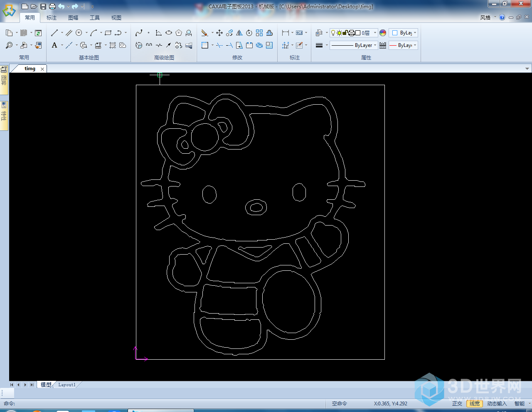Click the last-sheet navigation arrow
Viewport: 532px width, 412px height.
(x=32, y=385)
